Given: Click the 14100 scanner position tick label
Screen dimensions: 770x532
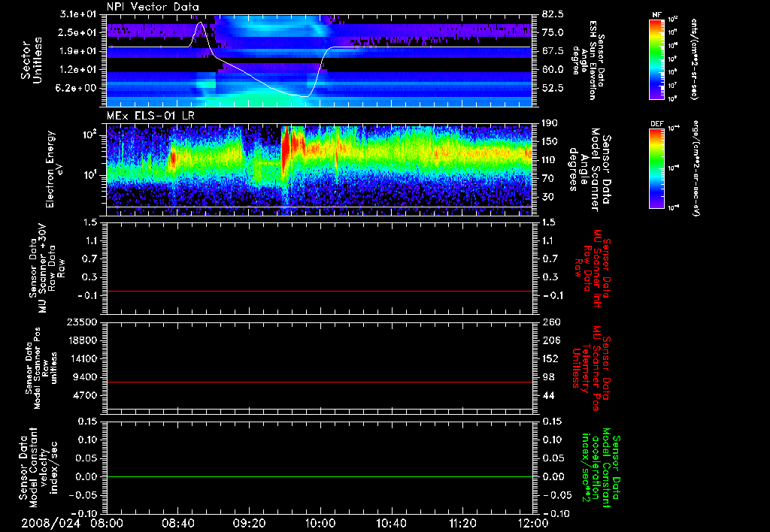Looking at the screenshot, I should (x=83, y=358).
